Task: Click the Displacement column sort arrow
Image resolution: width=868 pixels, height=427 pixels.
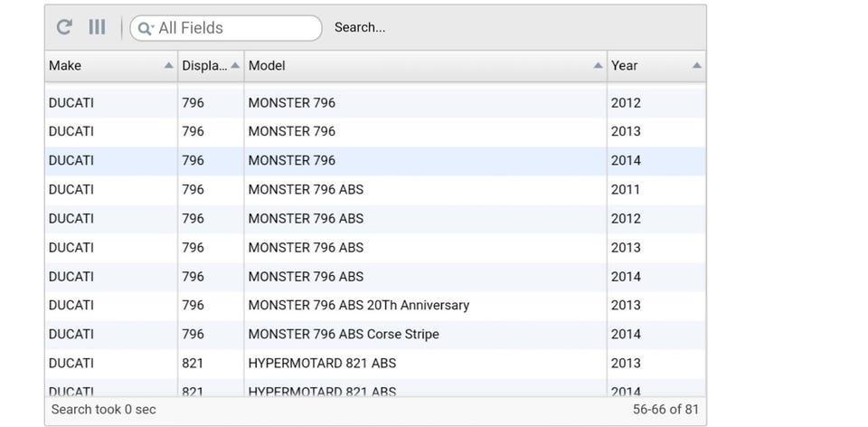Action: pyautogui.click(x=235, y=66)
